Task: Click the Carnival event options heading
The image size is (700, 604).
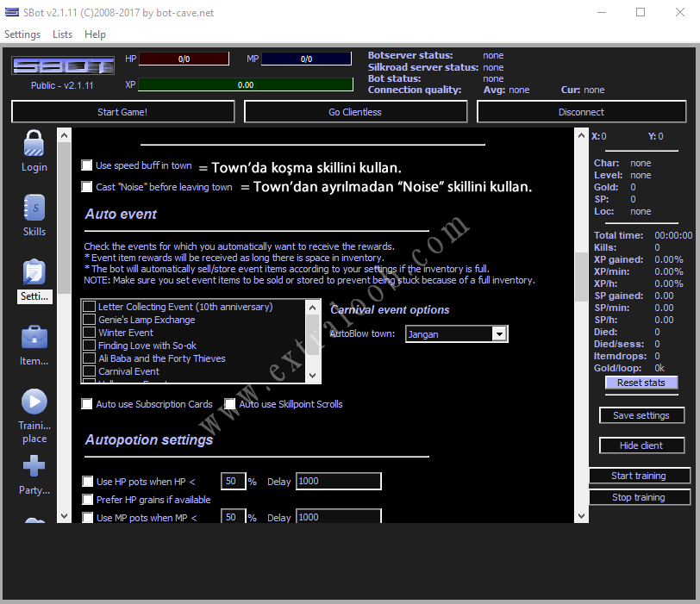Action: pyautogui.click(x=390, y=309)
